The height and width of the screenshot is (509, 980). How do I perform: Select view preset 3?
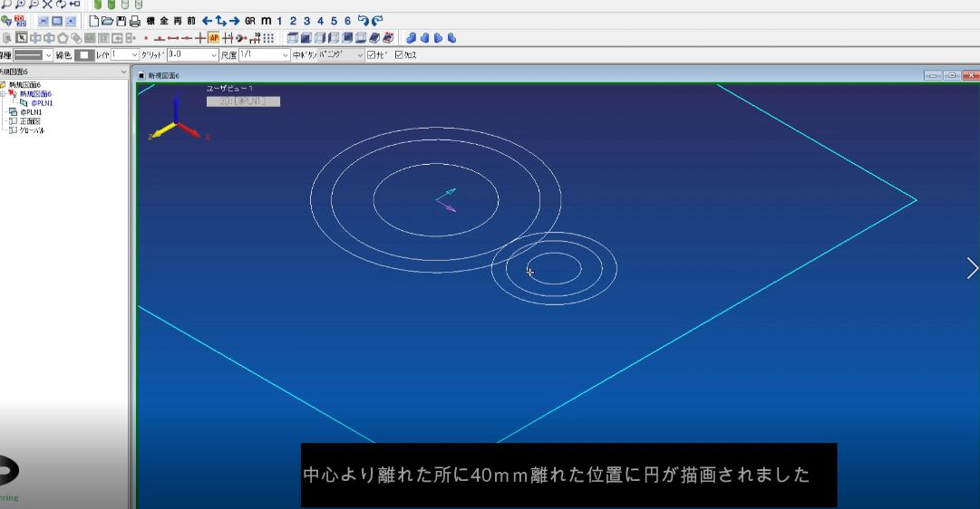point(307,21)
